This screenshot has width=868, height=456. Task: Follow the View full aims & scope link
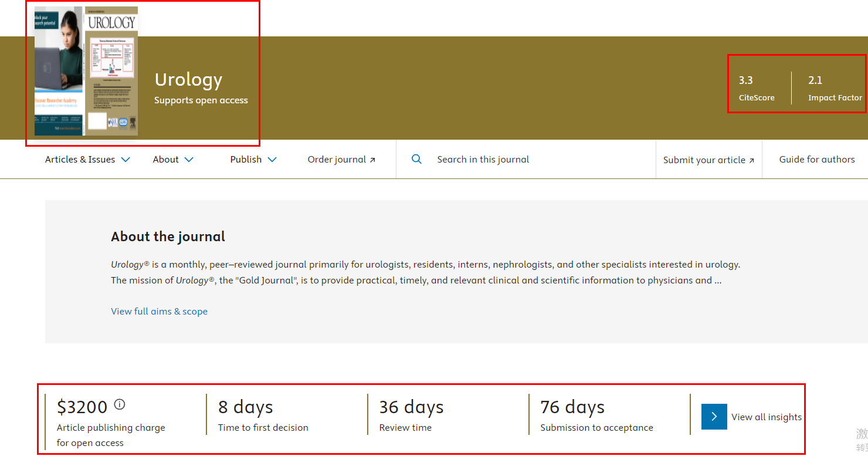(159, 311)
